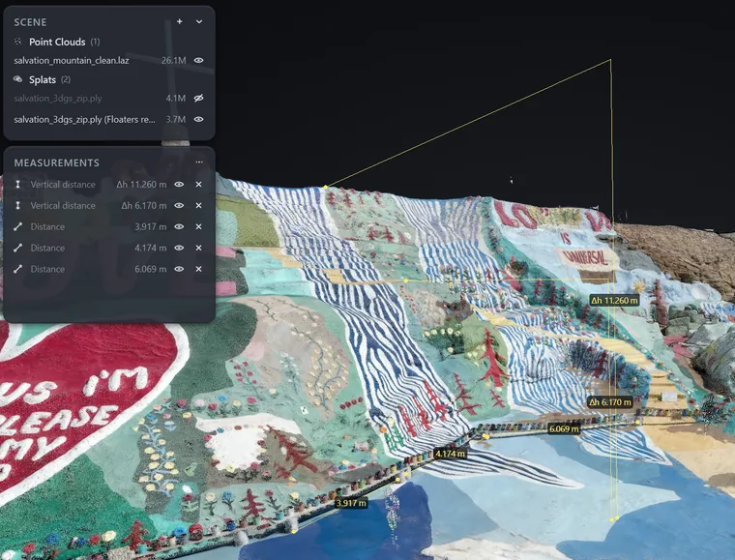This screenshot has width=735, height=560.
Task: Hide the 4.174 m distance measurement
Action: point(179,248)
